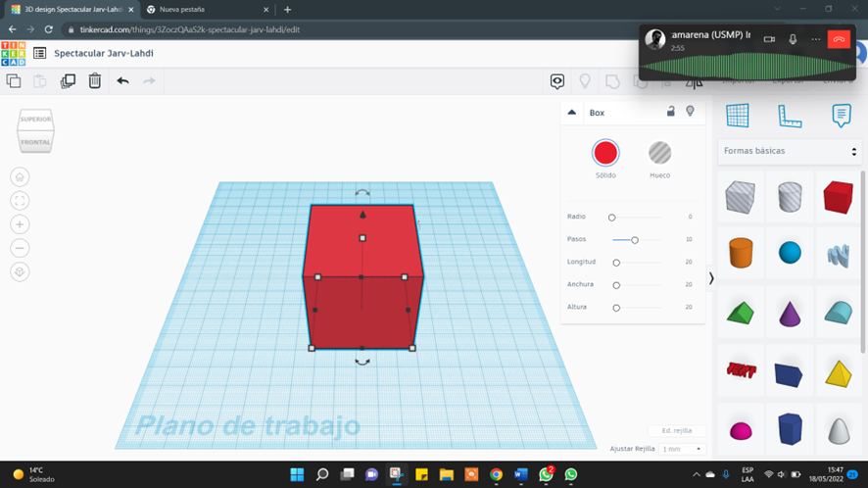Fit all in view button
The image size is (868, 488).
(x=20, y=201)
